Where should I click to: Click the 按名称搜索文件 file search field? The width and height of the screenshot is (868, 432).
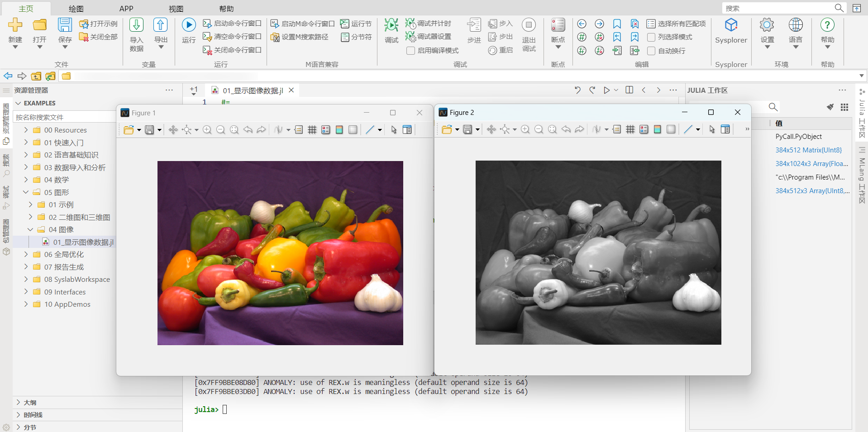tap(63, 117)
